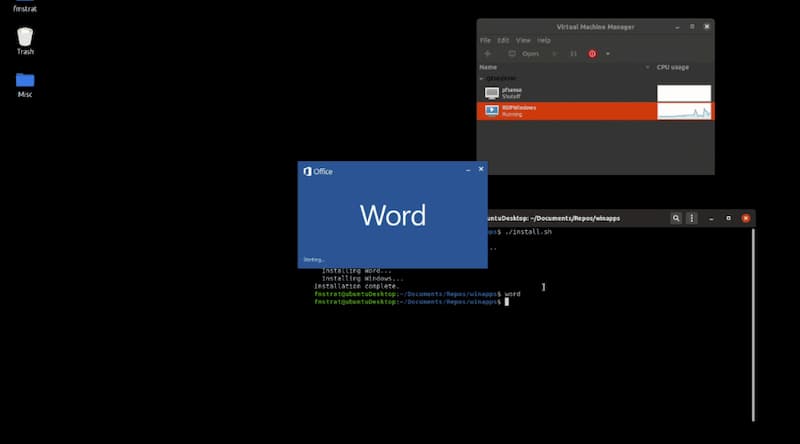This screenshot has width=800, height=444.
Task: Click the Open button in VM Manager toolbar
Action: (530, 54)
